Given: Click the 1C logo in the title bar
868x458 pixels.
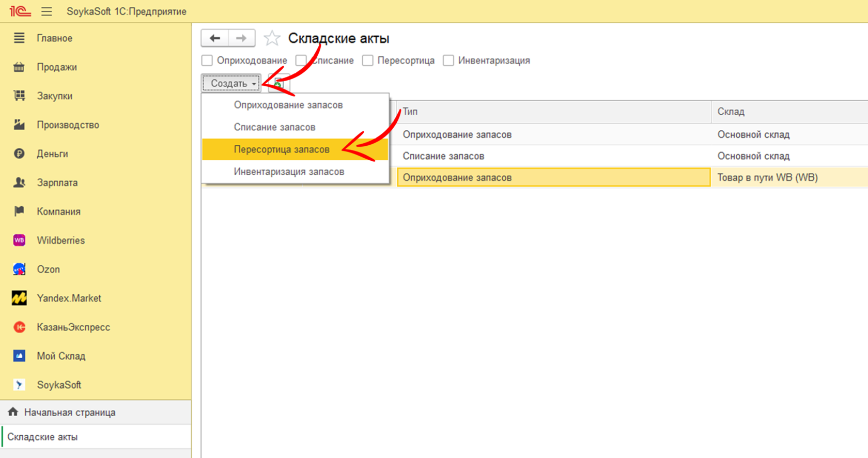Looking at the screenshot, I should [20, 11].
